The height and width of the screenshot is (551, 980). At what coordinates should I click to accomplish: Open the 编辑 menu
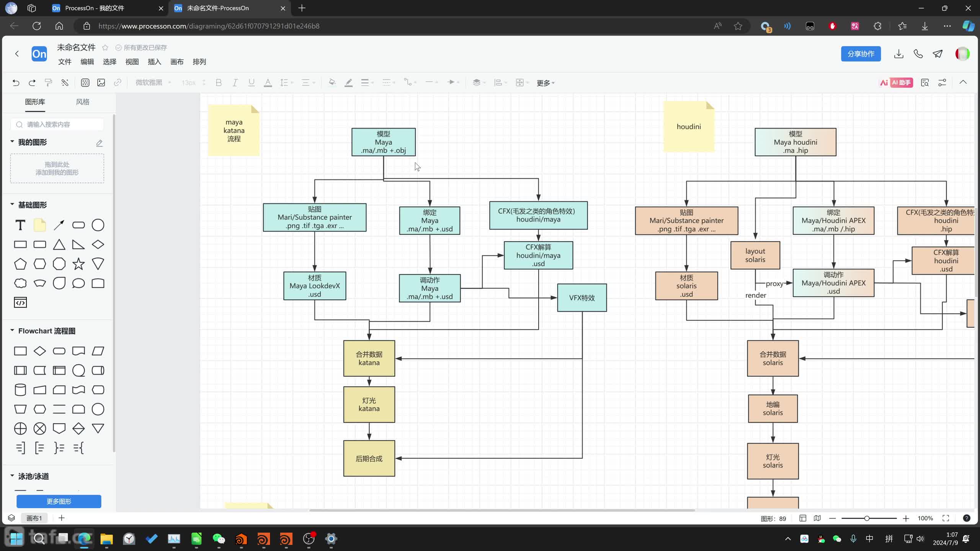coord(87,62)
